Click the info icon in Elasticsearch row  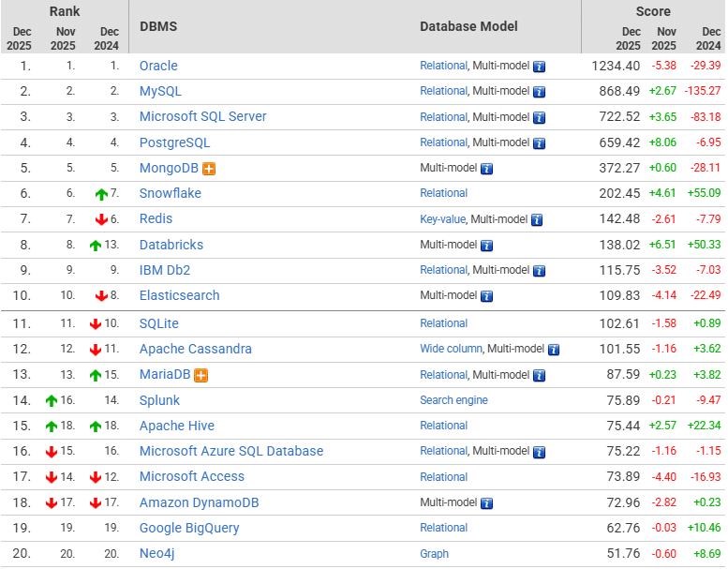(486, 296)
